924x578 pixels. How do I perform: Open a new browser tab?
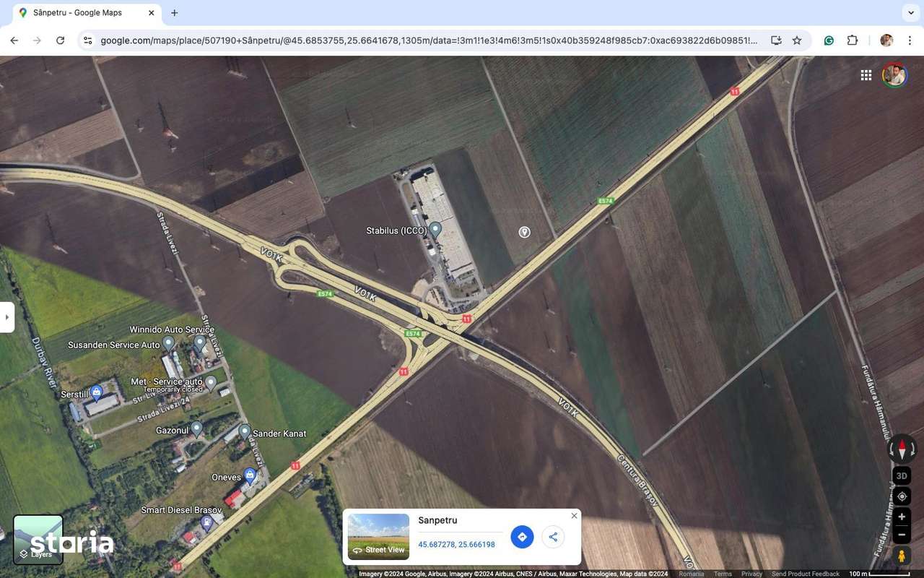tap(174, 12)
